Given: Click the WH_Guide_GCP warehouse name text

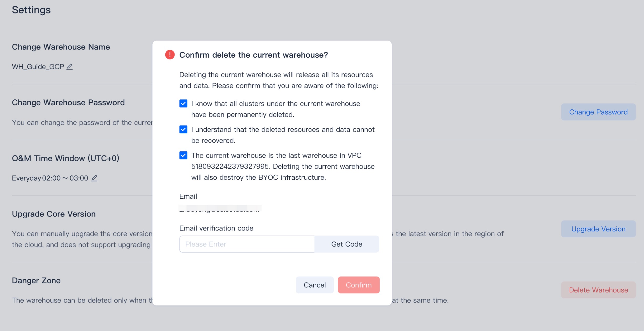Looking at the screenshot, I should point(38,67).
